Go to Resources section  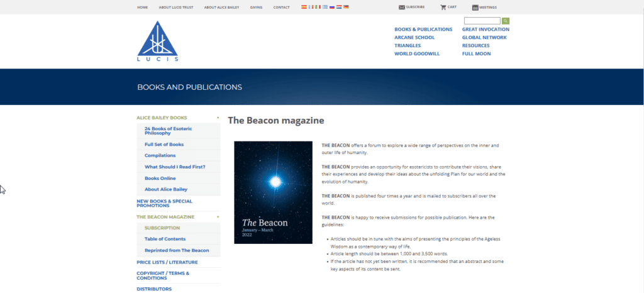(x=475, y=45)
